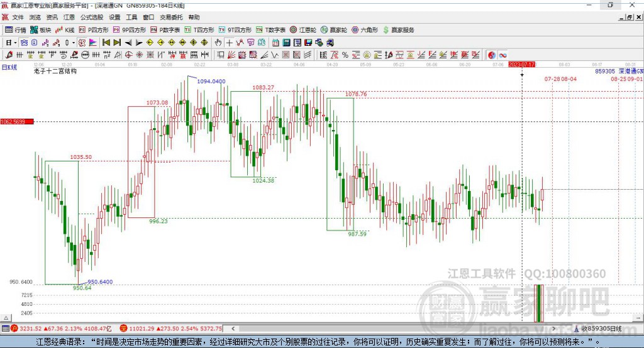The width and height of the screenshot is (644, 348).
Task: Select the pencil drawing tool
Action: (x=9, y=55)
